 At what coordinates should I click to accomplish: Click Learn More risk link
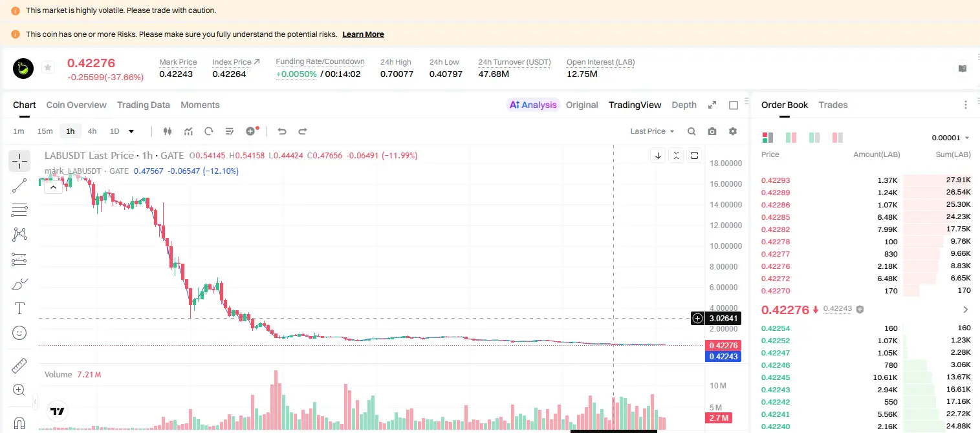pos(363,34)
